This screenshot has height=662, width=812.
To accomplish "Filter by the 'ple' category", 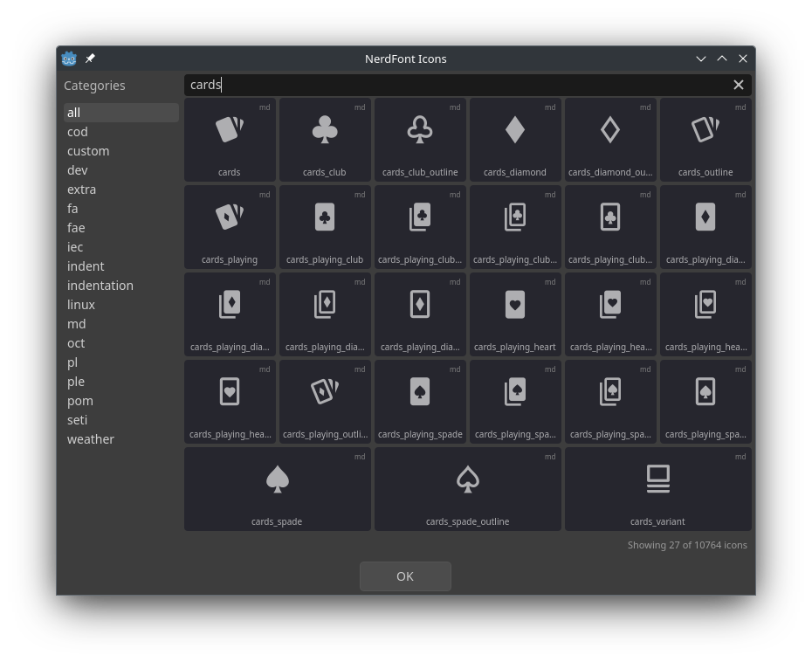I will 121,382.
